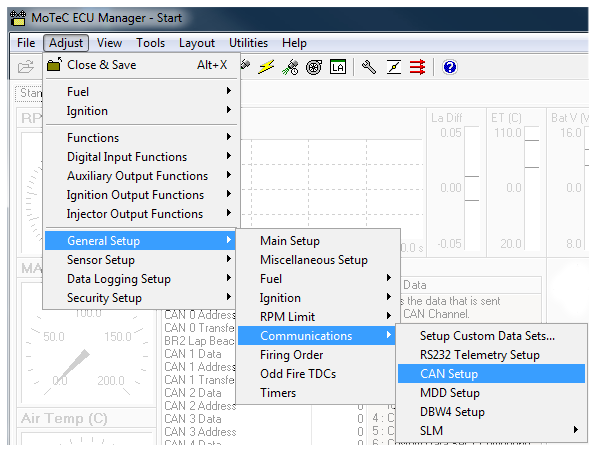
Task: Open the Utilities menu
Action: 248,43
